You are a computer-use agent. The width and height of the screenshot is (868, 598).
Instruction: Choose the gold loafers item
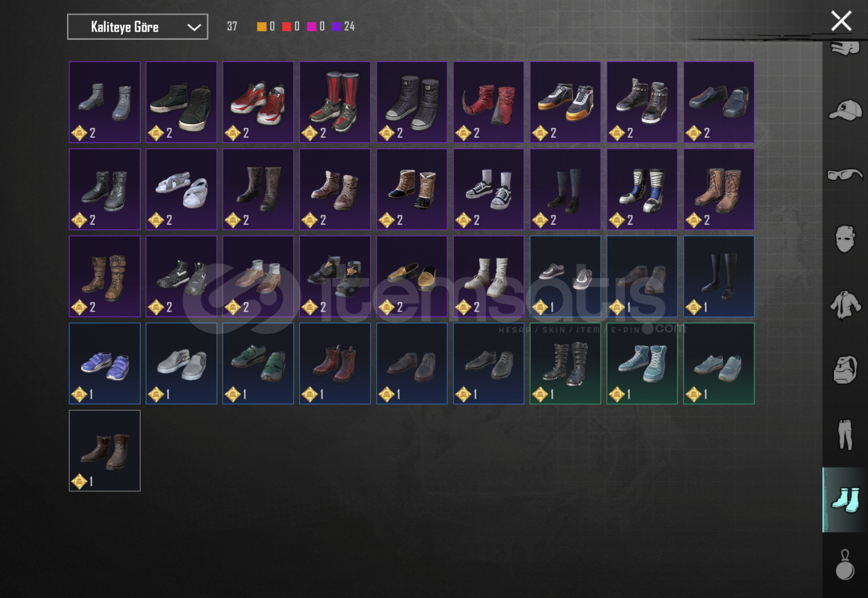click(412, 276)
